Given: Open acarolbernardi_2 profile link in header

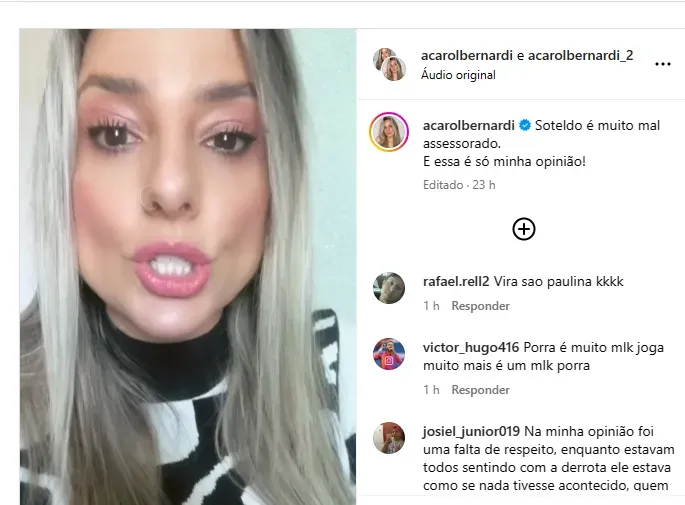Looking at the screenshot, I should [x=581, y=55].
